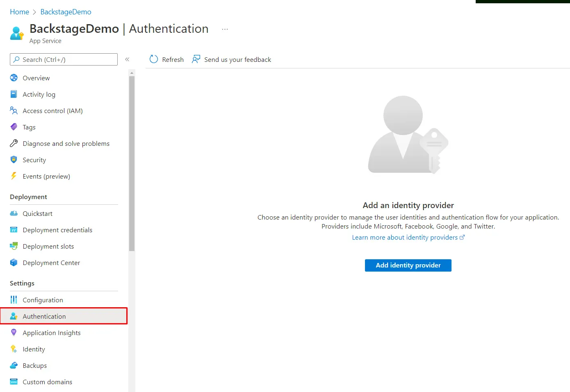This screenshot has width=570, height=392.
Task: Click the Configuration bars icon
Action: [14, 300]
